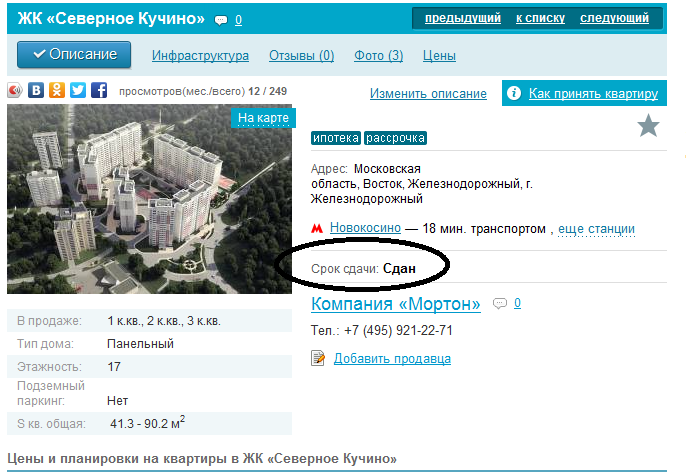Click the notepad icon for Добавить продавца
The height and width of the screenshot is (472, 686).
[x=318, y=358]
